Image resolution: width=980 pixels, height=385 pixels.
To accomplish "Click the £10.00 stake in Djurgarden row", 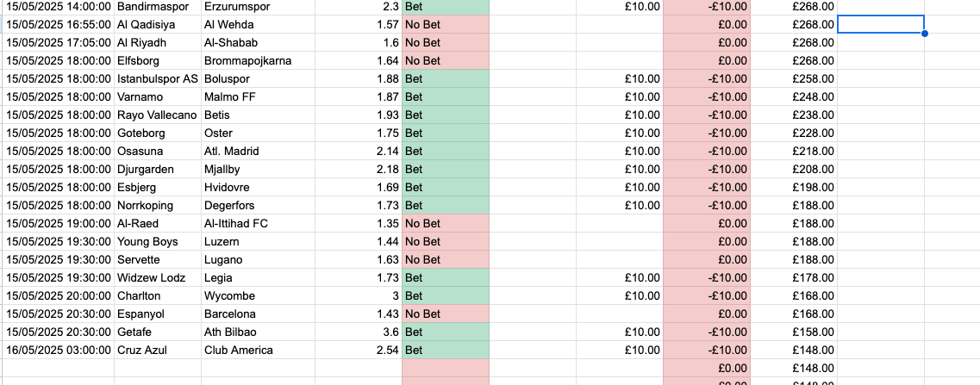I will [619, 169].
